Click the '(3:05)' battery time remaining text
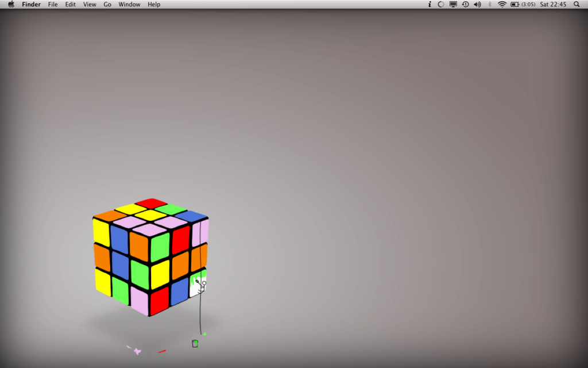Screen dimensions: 588x368 528,5
